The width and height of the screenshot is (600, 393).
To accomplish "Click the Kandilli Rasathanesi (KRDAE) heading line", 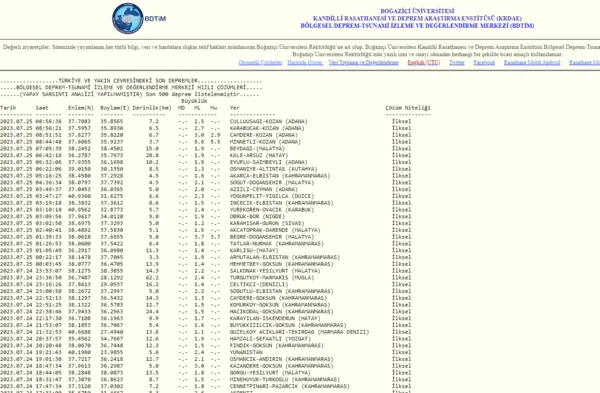I will [417, 18].
